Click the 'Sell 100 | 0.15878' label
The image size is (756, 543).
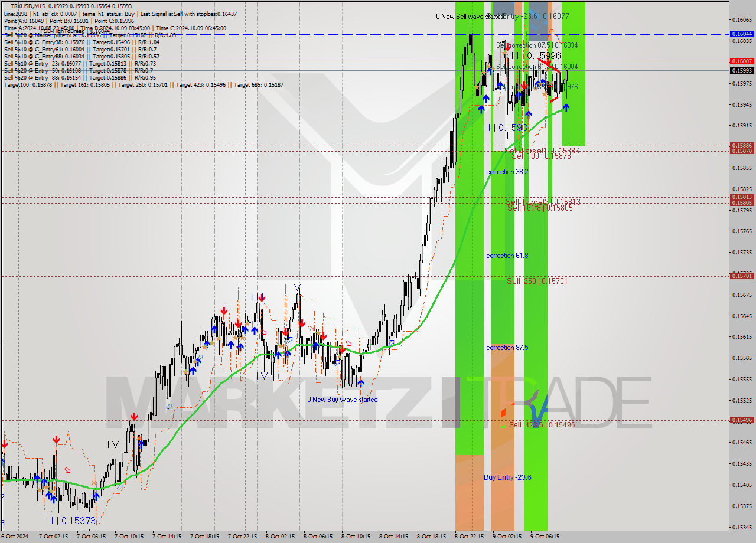point(541,156)
